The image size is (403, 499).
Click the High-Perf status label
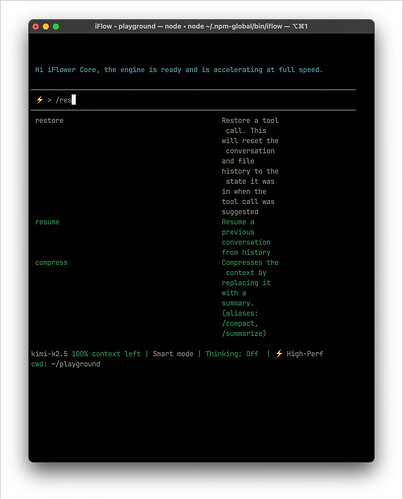(305, 354)
